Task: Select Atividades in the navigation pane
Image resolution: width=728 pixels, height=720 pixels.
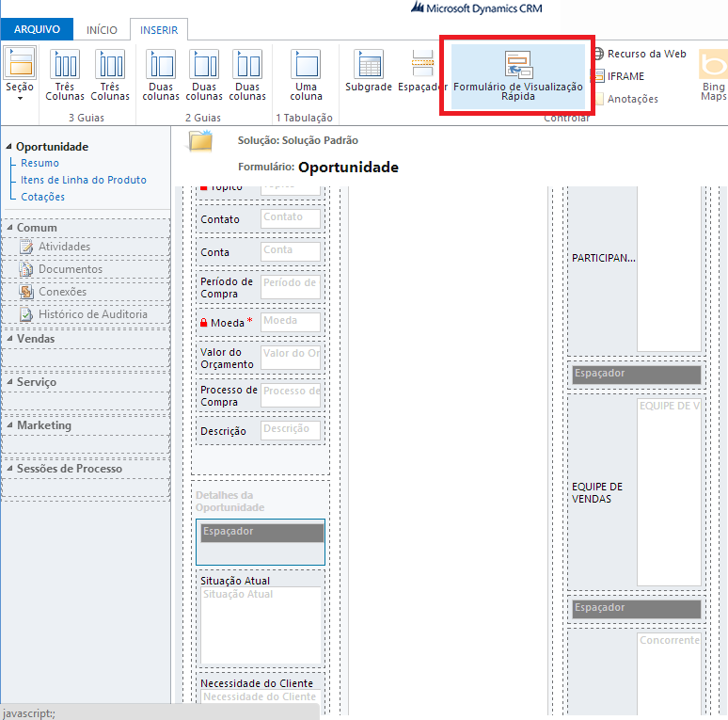Action: tap(64, 247)
